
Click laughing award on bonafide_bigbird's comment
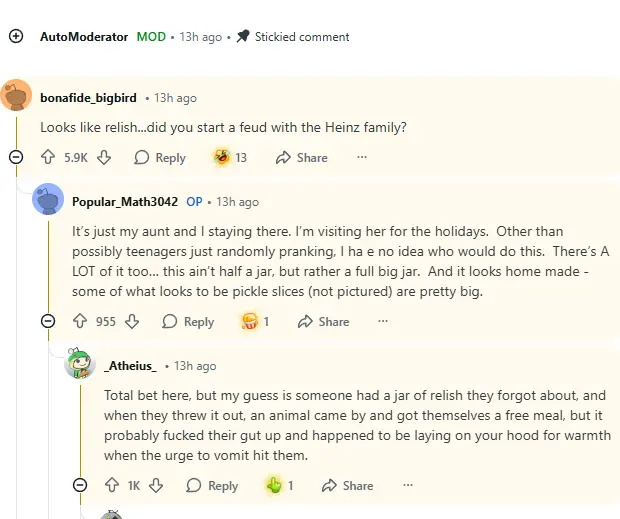(x=222, y=157)
